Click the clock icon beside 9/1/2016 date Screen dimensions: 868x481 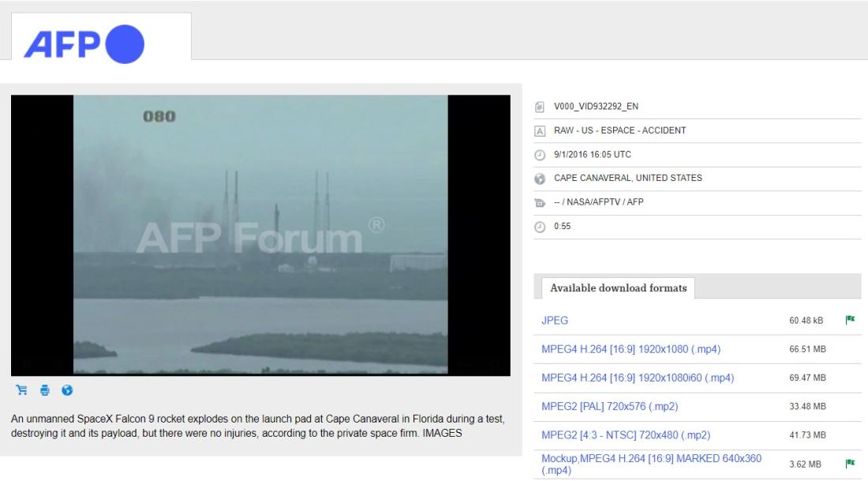(540, 155)
